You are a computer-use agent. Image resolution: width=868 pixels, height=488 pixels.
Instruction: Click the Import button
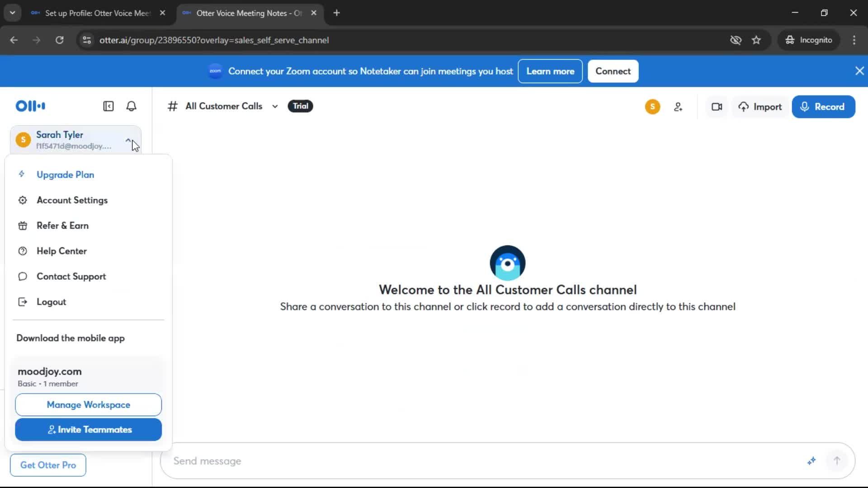[760, 107]
